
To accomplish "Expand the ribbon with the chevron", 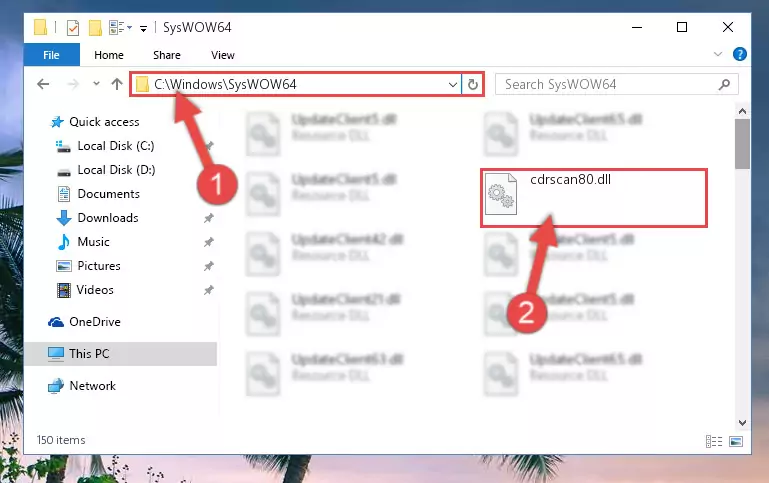I will pos(718,54).
